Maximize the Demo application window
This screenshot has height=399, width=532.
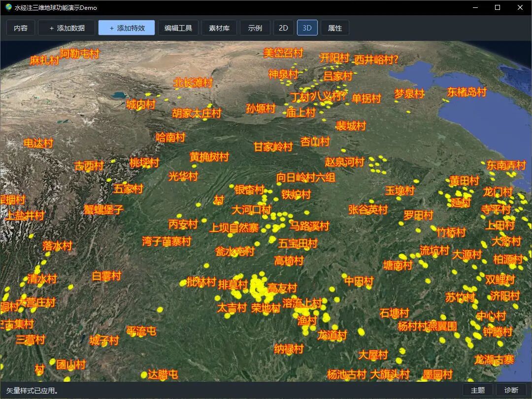[x=498, y=7]
